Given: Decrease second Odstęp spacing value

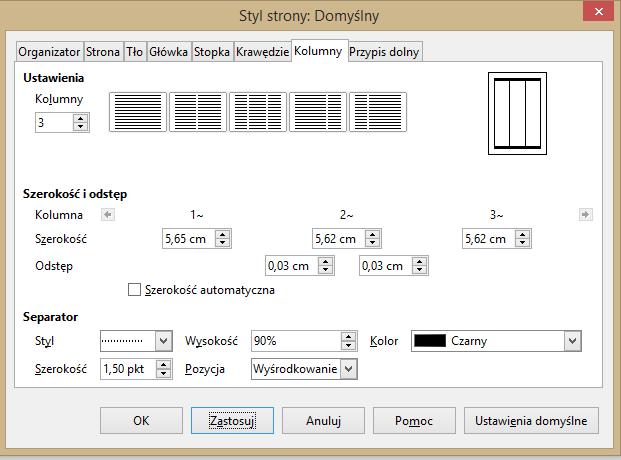Looking at the screenshot, I should tap(419, 270).
